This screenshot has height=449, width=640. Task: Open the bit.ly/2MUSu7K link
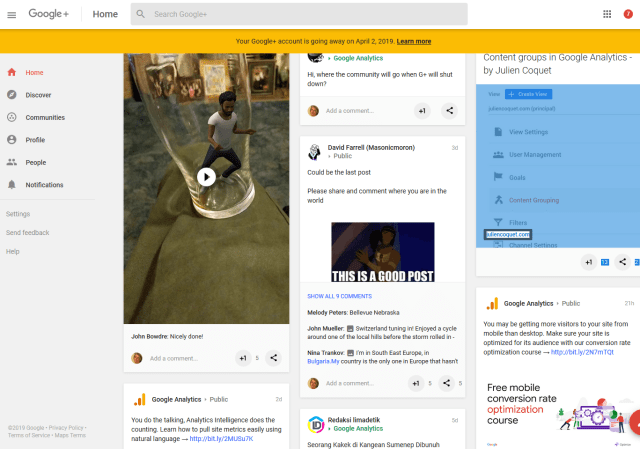point(221,439)
